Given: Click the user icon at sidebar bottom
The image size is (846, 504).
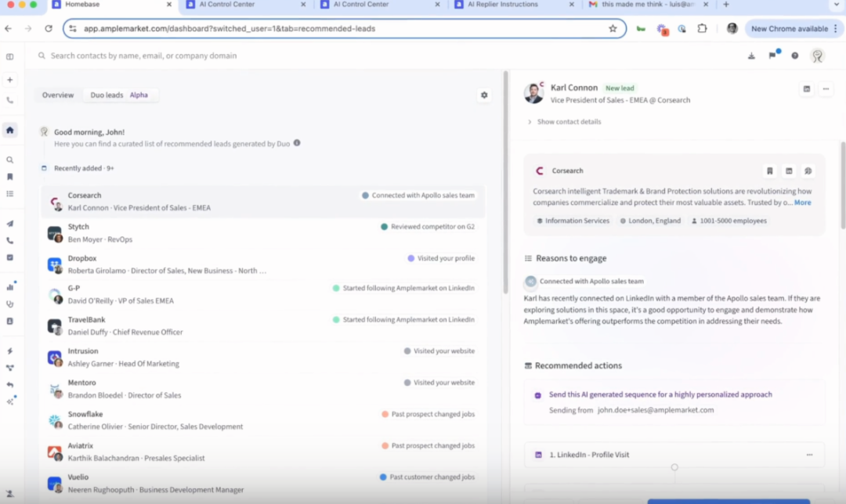Looking at the screenshot, I should tap(9, 493).
